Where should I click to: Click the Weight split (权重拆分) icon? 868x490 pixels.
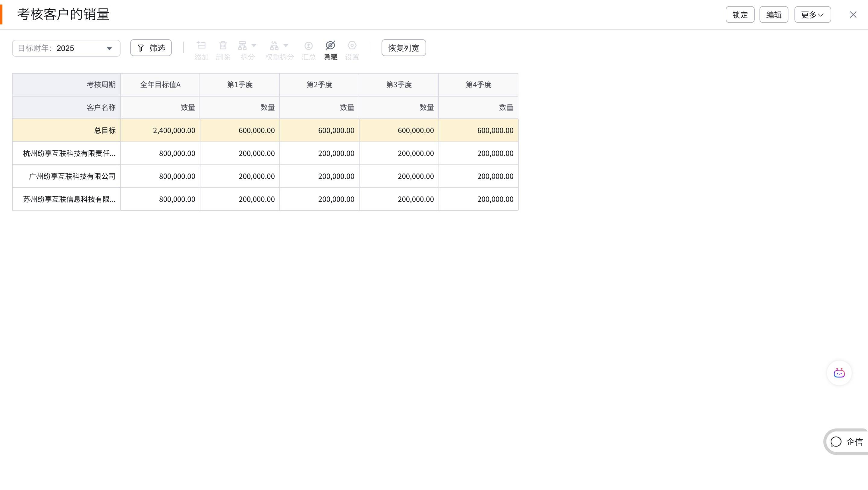point(274,46)
